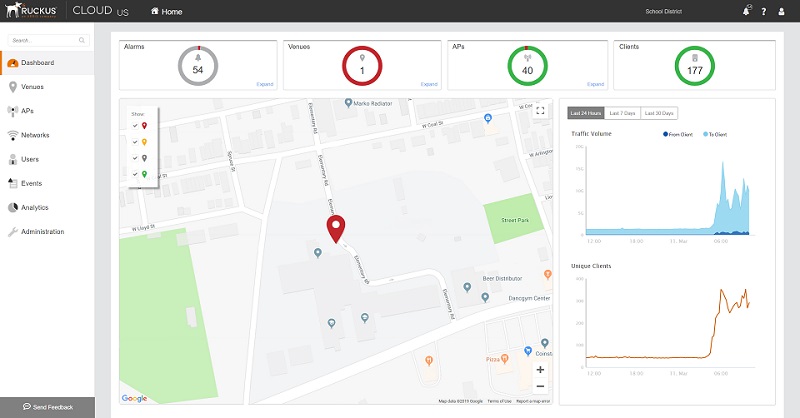The height and width of the screenshot is (418, 800).
Task: Toggle map fullscreen view
Action: 540,111
